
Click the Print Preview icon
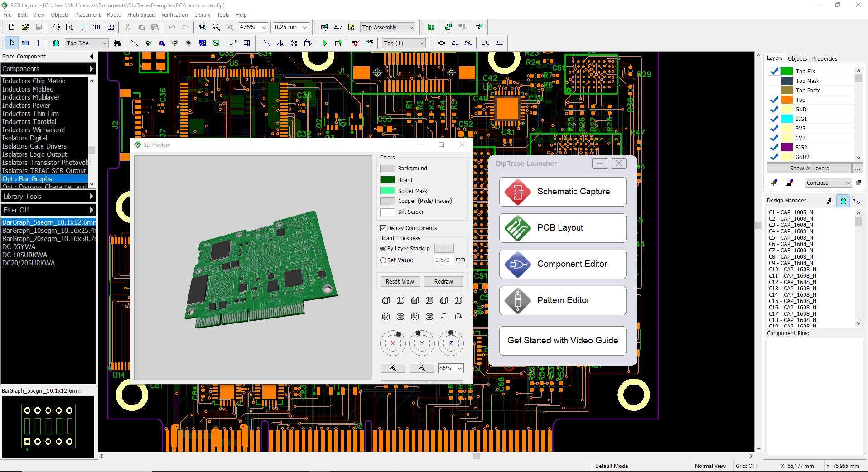point(70,27)
